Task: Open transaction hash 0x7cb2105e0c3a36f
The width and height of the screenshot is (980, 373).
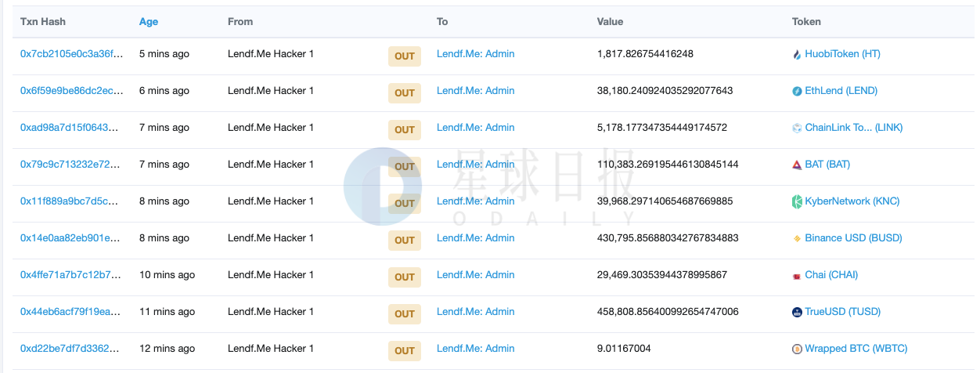Action: (x=72, y=54)
